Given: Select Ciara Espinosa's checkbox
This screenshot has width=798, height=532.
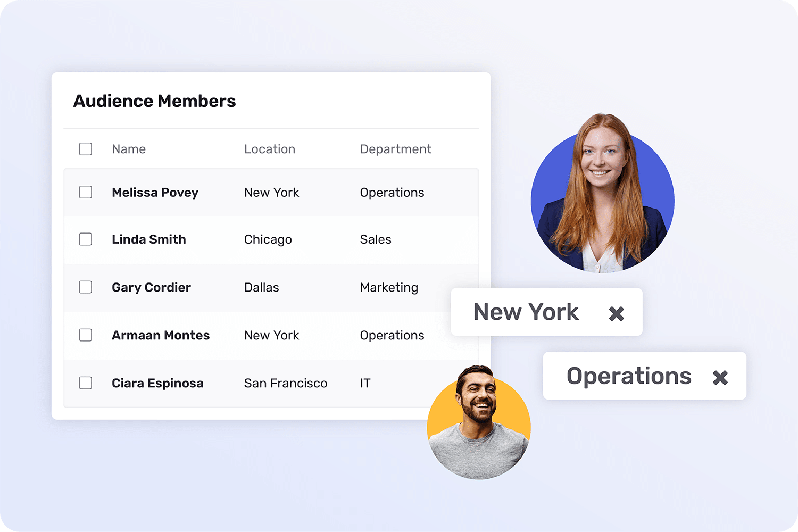Looking at the screenshot, I should [86, 383].
